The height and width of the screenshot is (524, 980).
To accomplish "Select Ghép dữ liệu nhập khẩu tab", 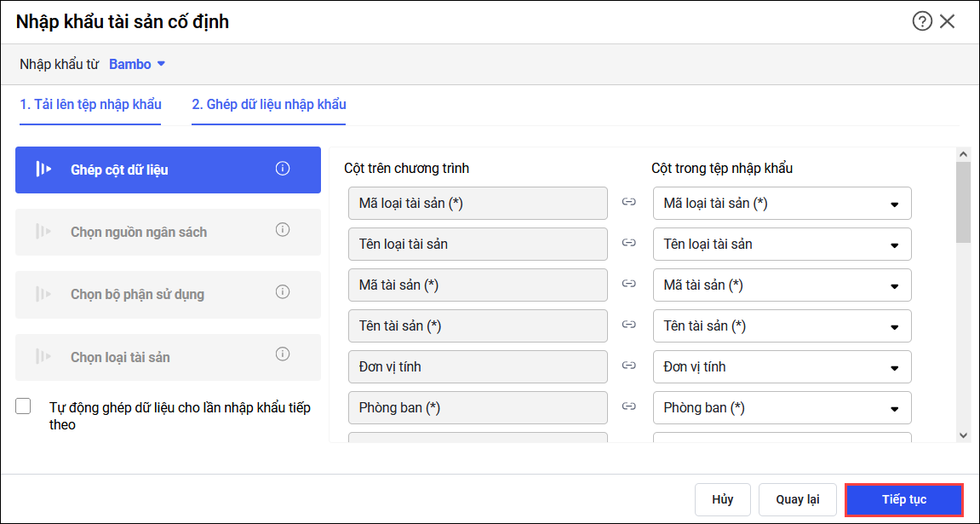I will coord(268,105).
